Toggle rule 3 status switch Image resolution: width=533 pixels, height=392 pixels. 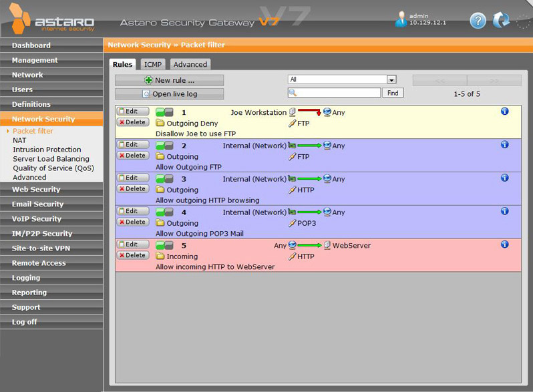[164, 179]
